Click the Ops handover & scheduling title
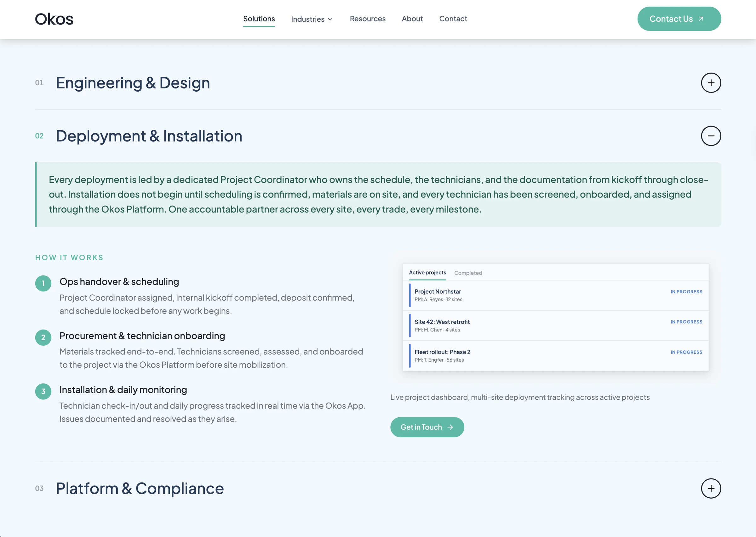 tap(119, 282)
